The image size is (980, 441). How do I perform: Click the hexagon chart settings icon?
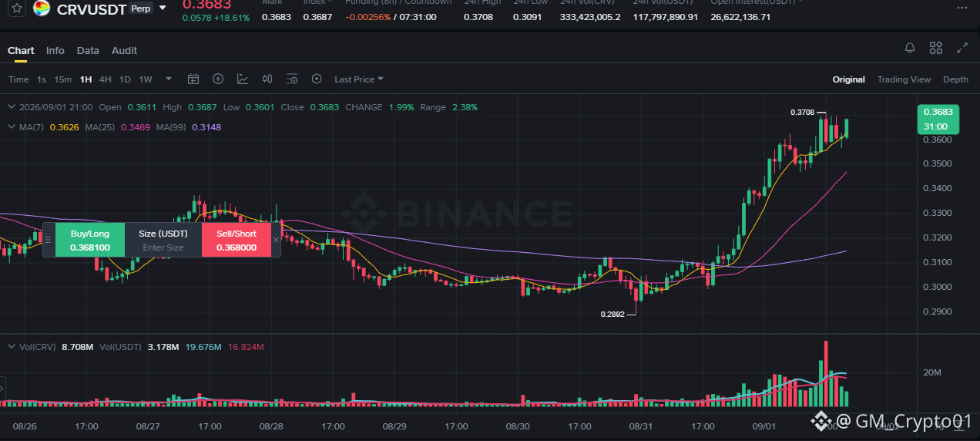tap(317, 79)
